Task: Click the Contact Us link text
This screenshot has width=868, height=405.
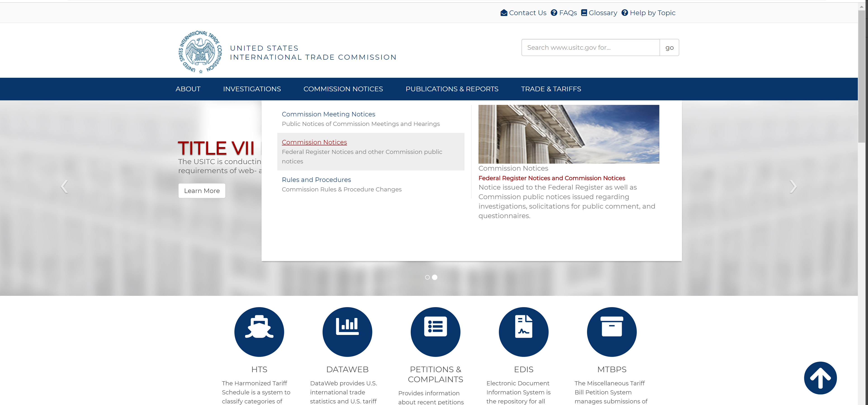Action: click(x=528, y=13)
